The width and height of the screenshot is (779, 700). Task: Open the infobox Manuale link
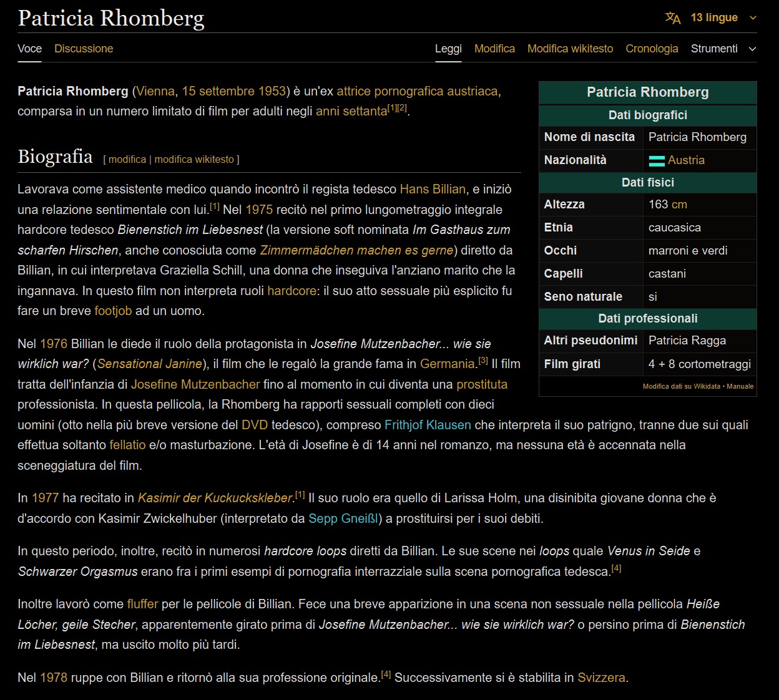(x=740, y=386)
